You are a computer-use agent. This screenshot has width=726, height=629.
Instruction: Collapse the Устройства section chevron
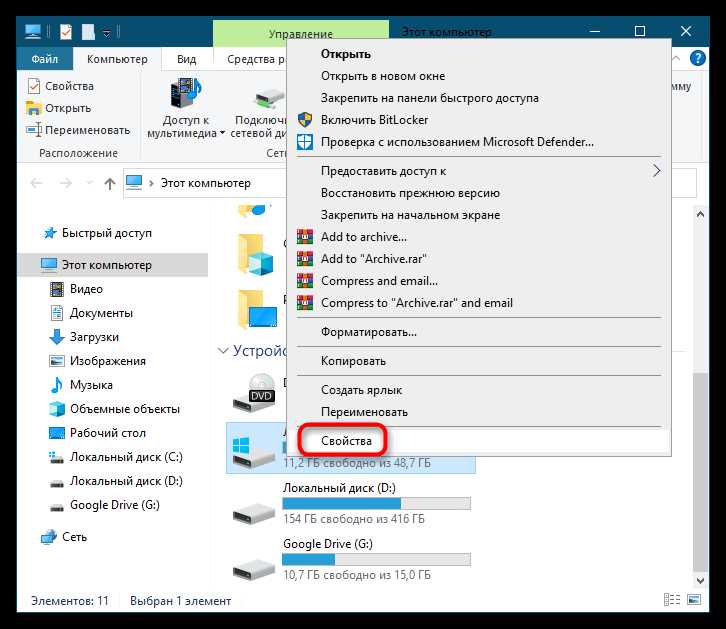[x=222, y=351]
